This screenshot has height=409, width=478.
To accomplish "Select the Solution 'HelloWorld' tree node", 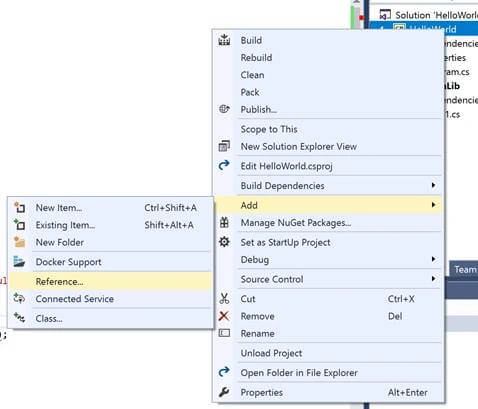I will click(x=428, y=15).
